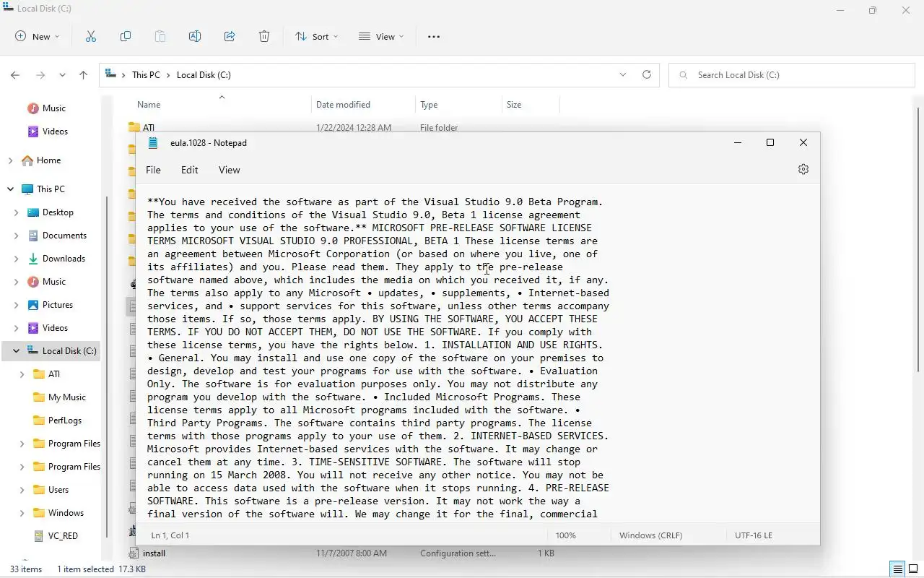Viewport: 924px width, 578px height.
Task: Open Notepad View menu
Action: (x=230, y=170)
